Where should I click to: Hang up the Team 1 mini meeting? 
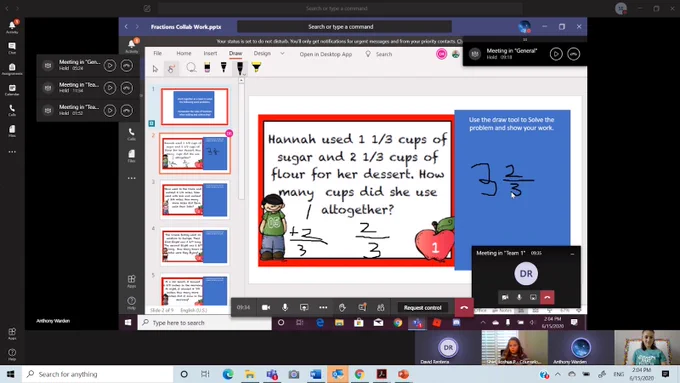pyautogui.click(x=547, y=298)
